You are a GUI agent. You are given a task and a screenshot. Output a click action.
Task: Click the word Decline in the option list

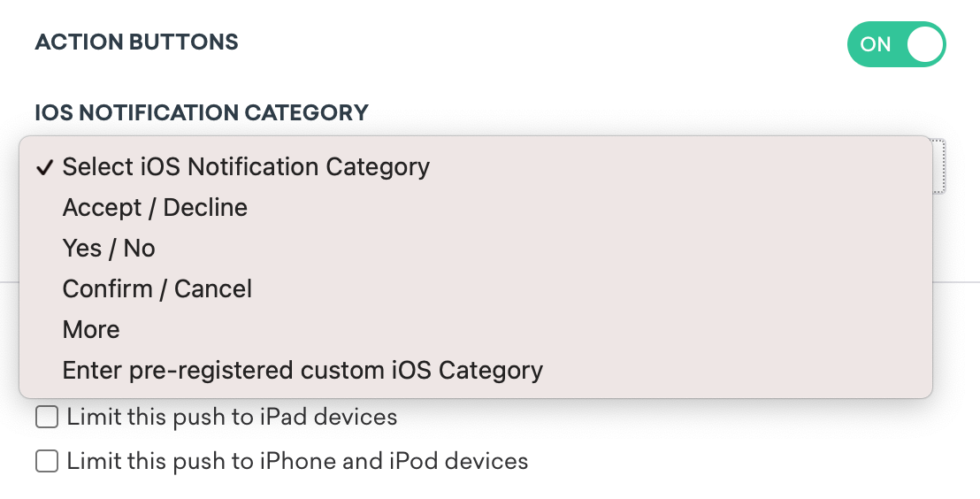click(205, 208)
